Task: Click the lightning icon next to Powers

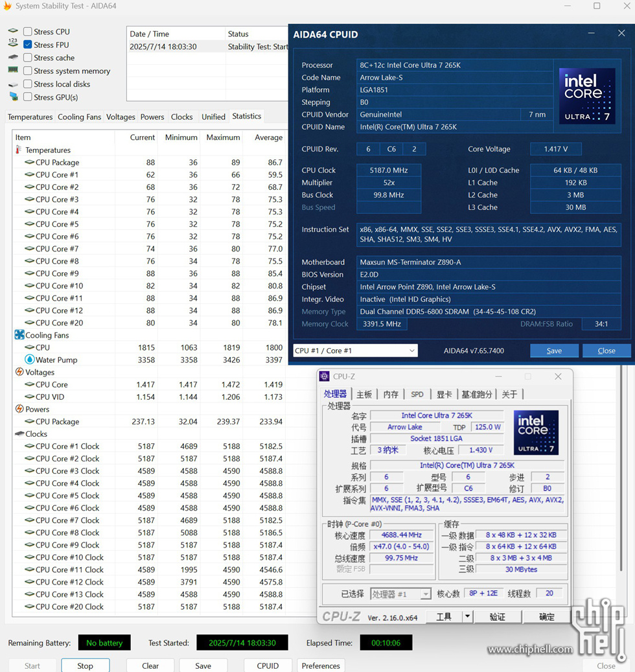Action: pyautogui.click(x=19, y=408)
